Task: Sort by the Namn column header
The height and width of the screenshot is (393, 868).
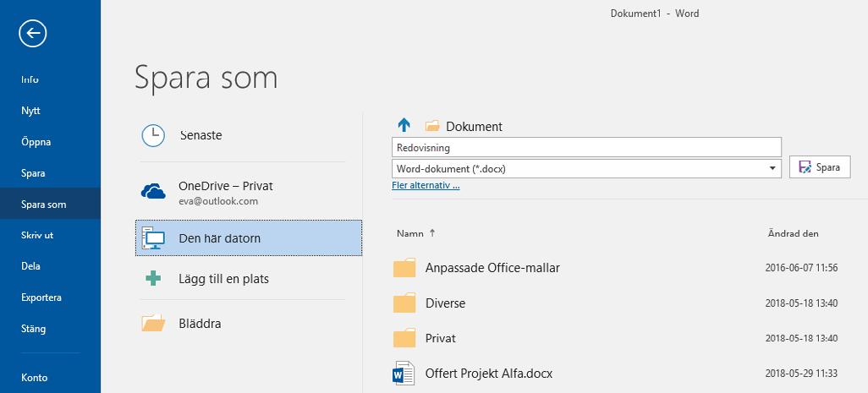Action: point(410,233)
